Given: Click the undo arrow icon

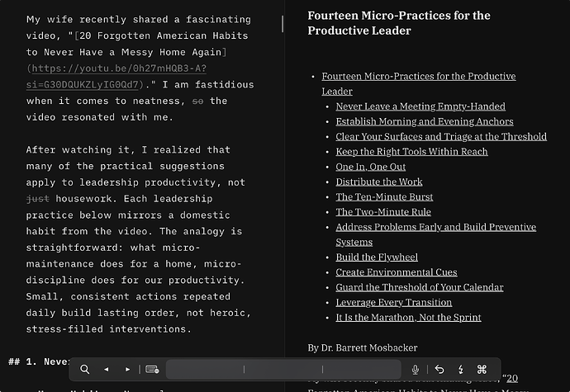Looking at the screenshot, I should coord(439,370).
